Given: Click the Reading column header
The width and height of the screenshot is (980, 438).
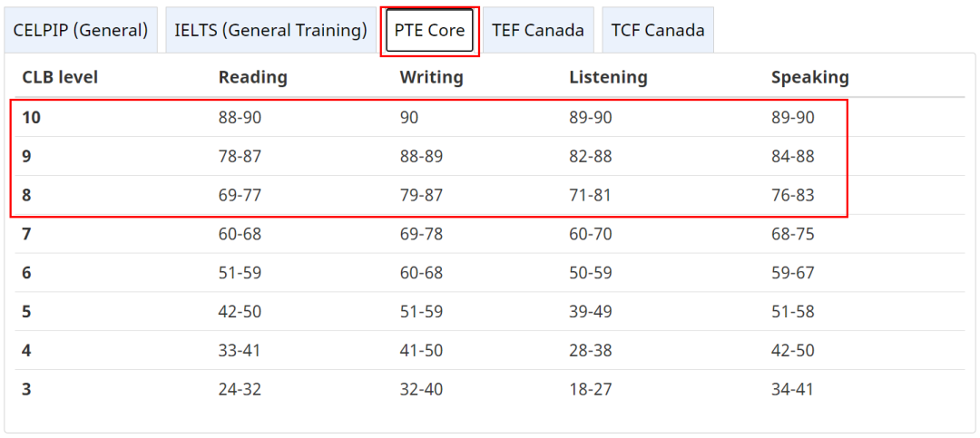Looking at the screenshot, I should click(x=252, y=77).
